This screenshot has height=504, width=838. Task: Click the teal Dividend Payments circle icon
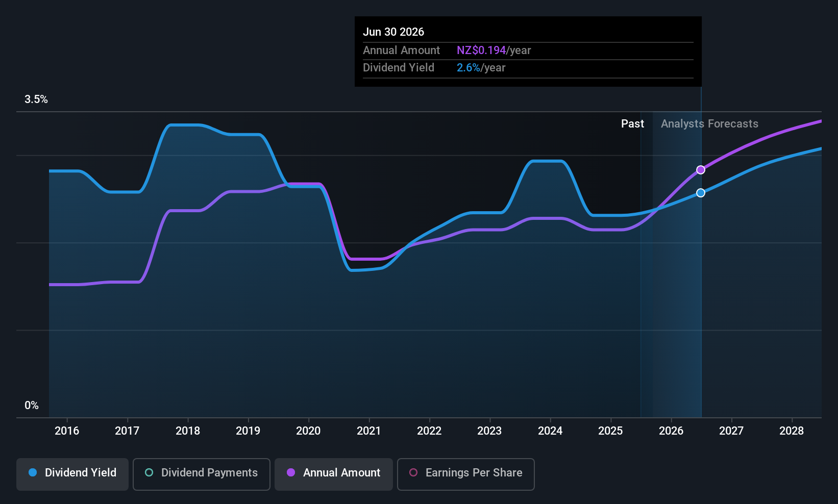(149, 472)
